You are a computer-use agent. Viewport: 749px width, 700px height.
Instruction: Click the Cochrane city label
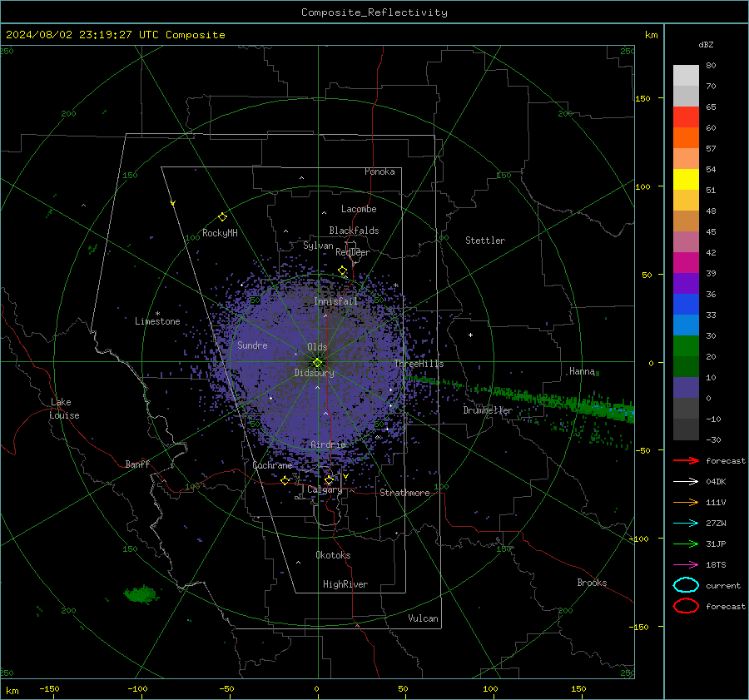click(x=272, y=465)
